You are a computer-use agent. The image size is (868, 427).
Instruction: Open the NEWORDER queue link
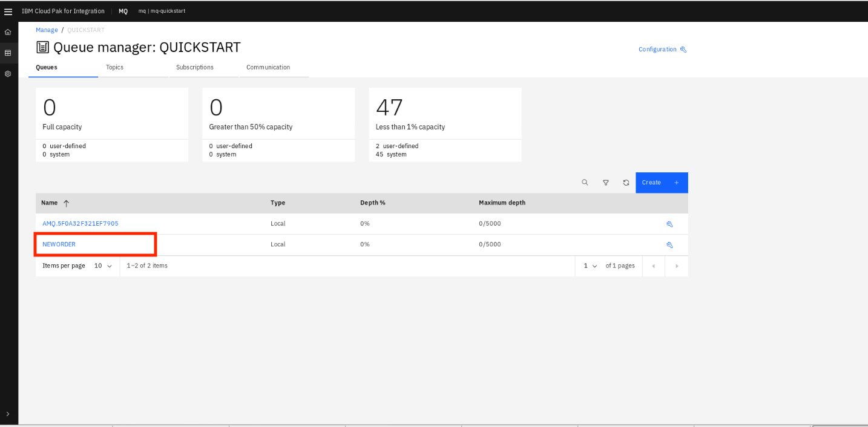click(58, 244)
